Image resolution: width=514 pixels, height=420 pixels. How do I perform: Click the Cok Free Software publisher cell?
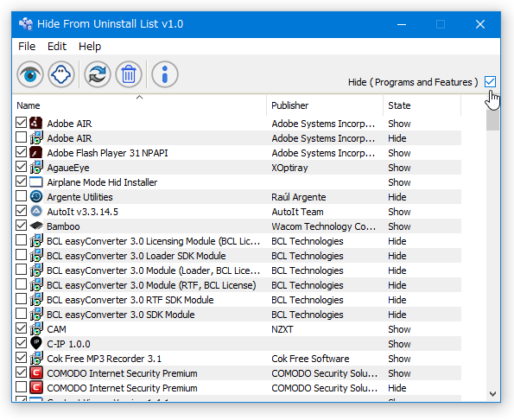coord(310,359)
